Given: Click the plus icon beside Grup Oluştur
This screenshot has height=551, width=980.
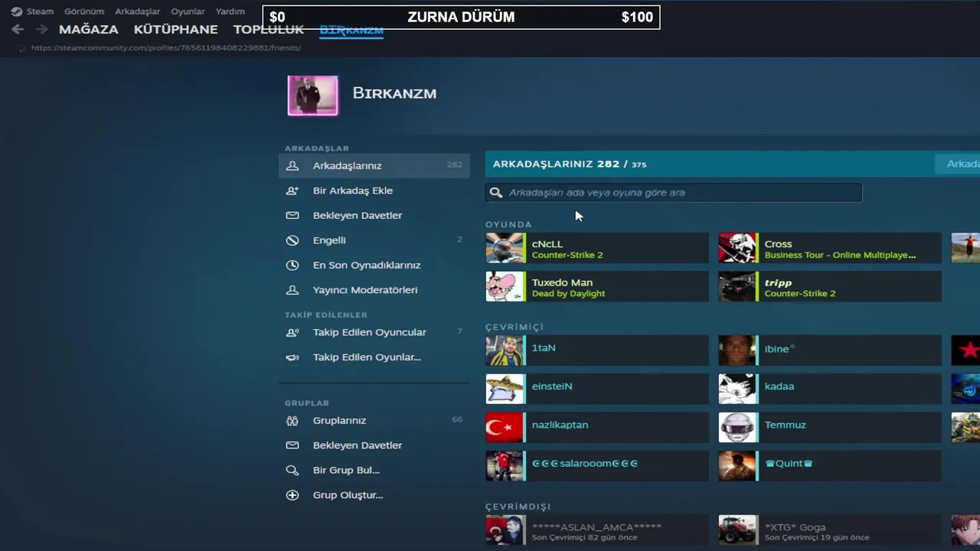Looking at the screenshot, I should [292, 495].
